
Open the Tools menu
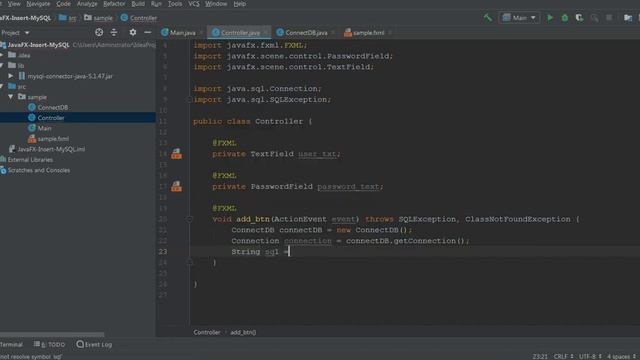tap(175, 4)
